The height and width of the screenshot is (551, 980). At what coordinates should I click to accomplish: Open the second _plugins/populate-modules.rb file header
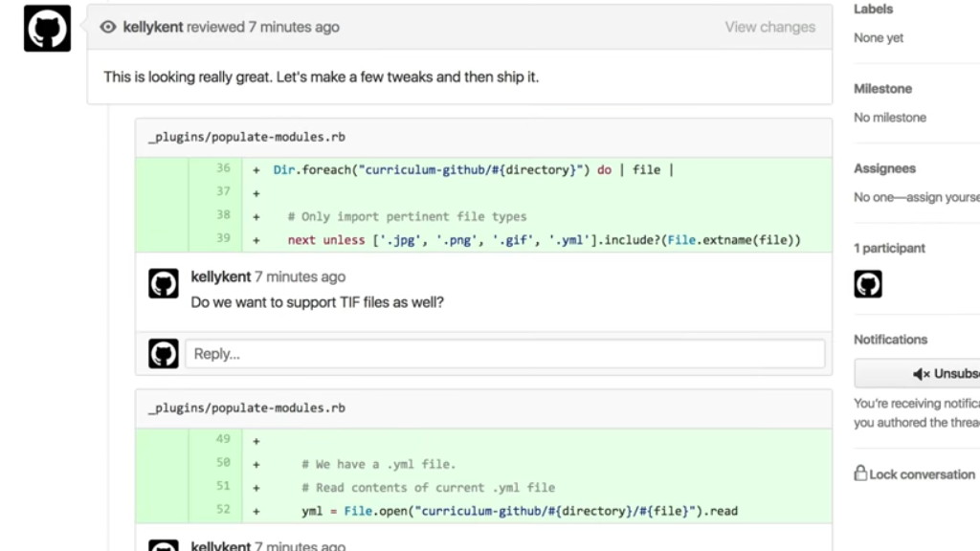click(x=246, y=408)
